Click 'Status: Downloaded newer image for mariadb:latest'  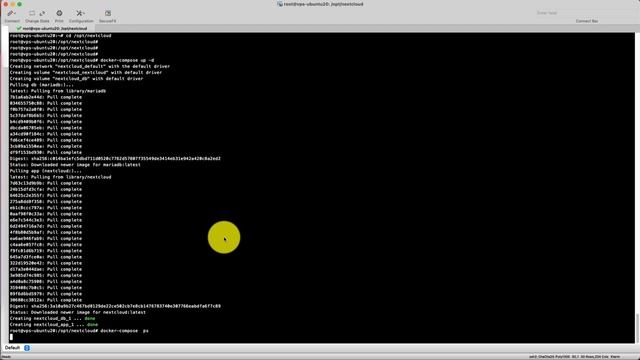coord(75,164)
